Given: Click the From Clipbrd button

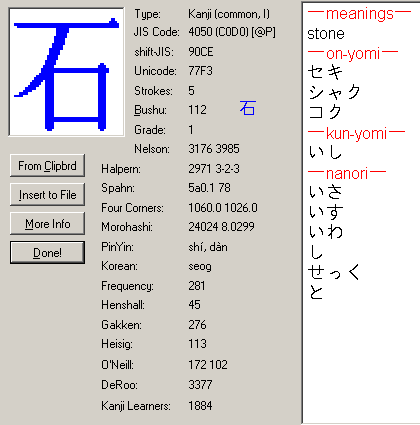Looking at the screenshot, I should tap(47, 166).
